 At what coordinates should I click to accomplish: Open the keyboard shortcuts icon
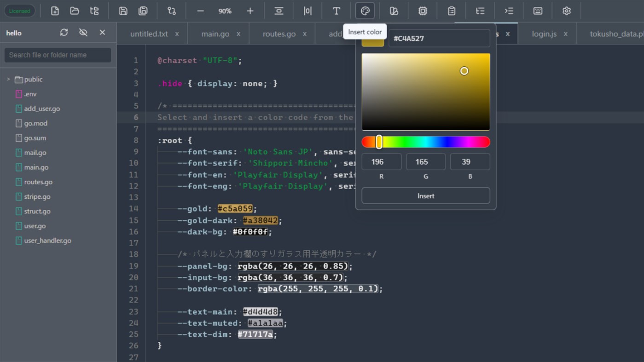tap(538, 11)
